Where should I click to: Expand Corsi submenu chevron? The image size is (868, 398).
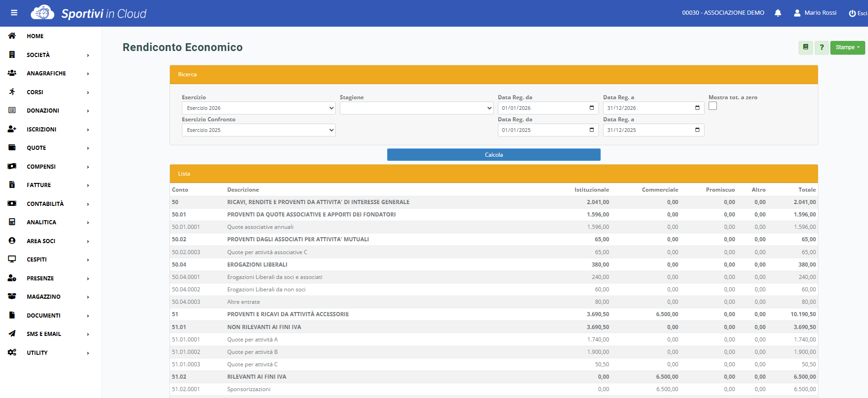88,92
